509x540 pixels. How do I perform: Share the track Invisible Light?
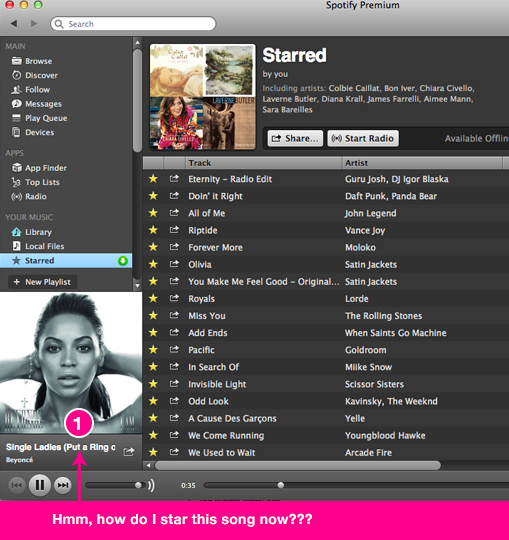point(174,383)
